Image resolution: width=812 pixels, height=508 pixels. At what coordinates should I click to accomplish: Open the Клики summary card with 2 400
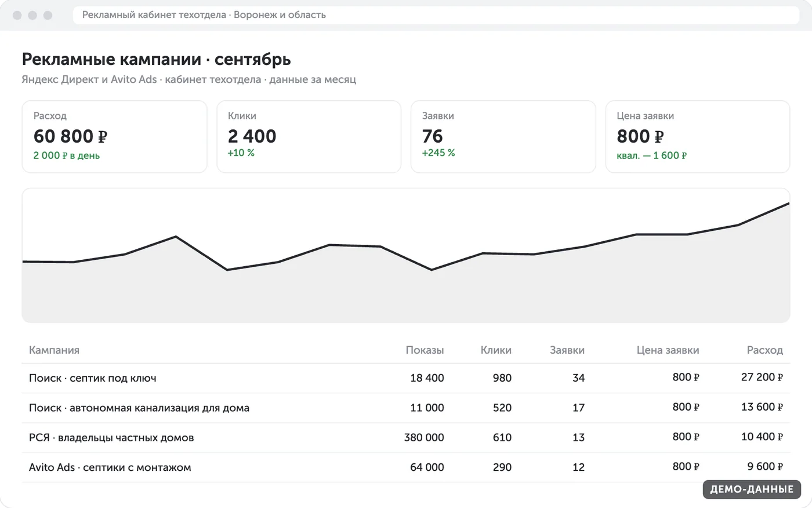(309, 137)
